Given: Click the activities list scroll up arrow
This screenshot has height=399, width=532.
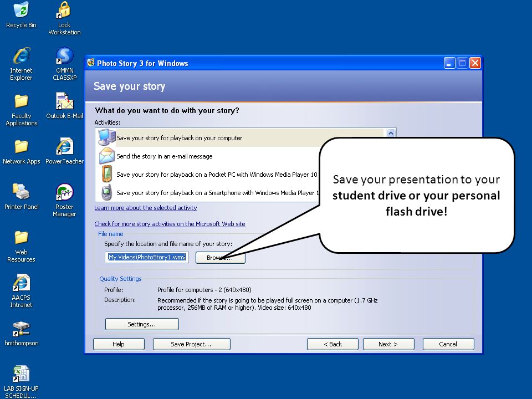Looking at the screenshot, I should point(391,133).
